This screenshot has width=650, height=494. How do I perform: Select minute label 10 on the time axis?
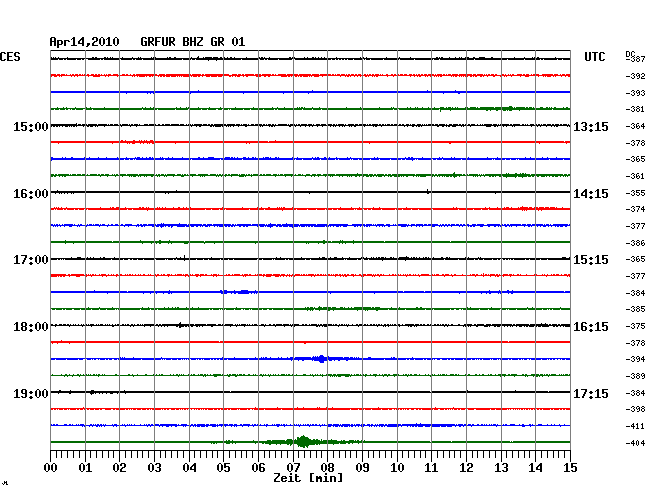[397, 468]
